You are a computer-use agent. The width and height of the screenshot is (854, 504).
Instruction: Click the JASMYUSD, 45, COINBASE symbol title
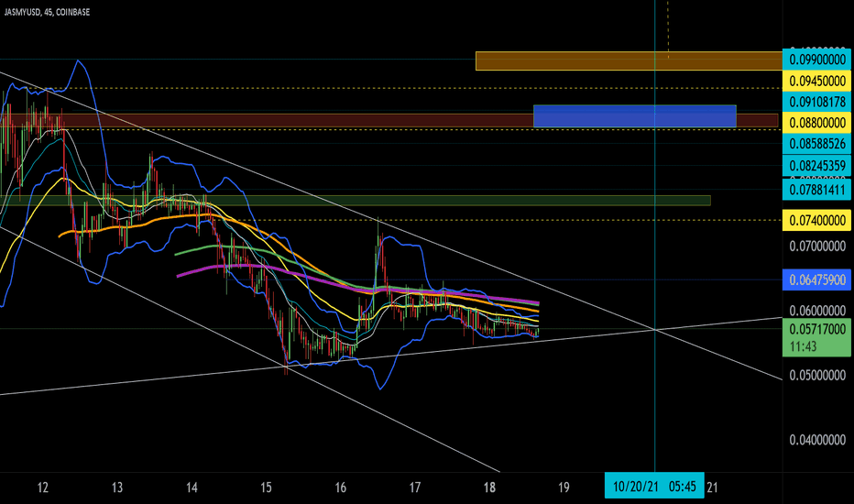click(47, 12)
